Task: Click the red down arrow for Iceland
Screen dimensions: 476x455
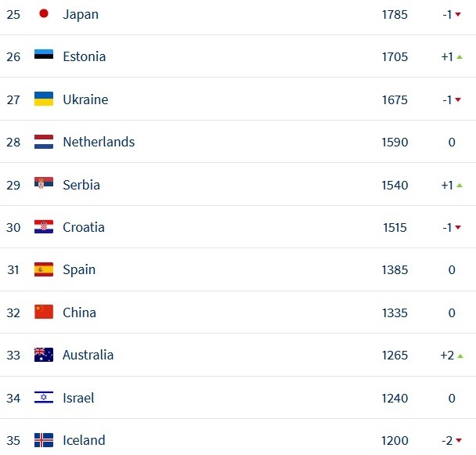Action: [x=459, y=440]
